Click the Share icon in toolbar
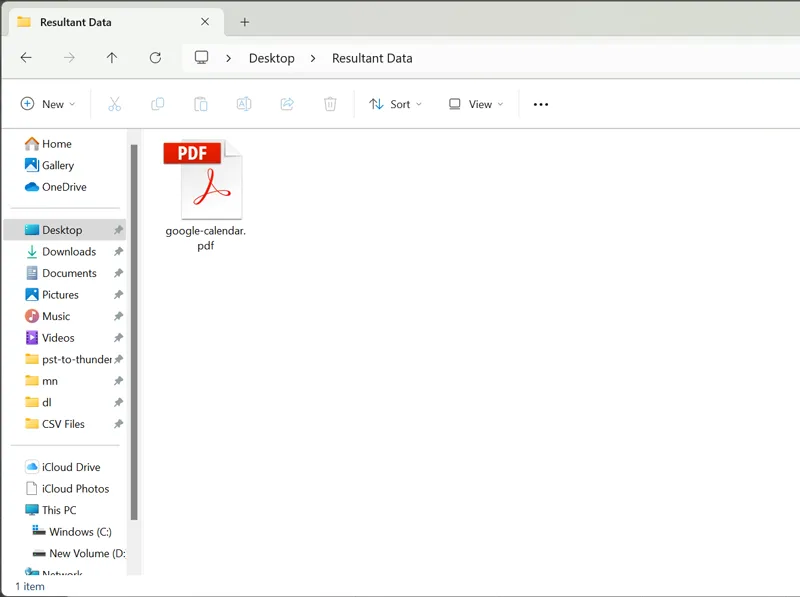Image resolution: width=800 pixels, height=597 pixels. coord(287,104)
